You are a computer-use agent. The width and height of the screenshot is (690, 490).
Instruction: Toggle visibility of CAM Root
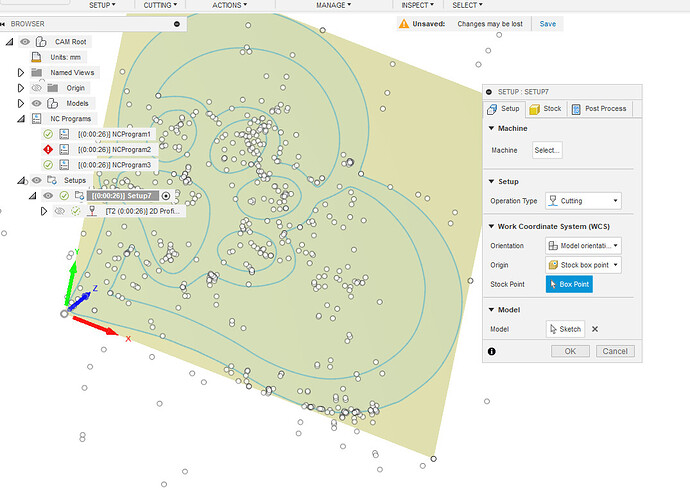click(x=25, y=42)
